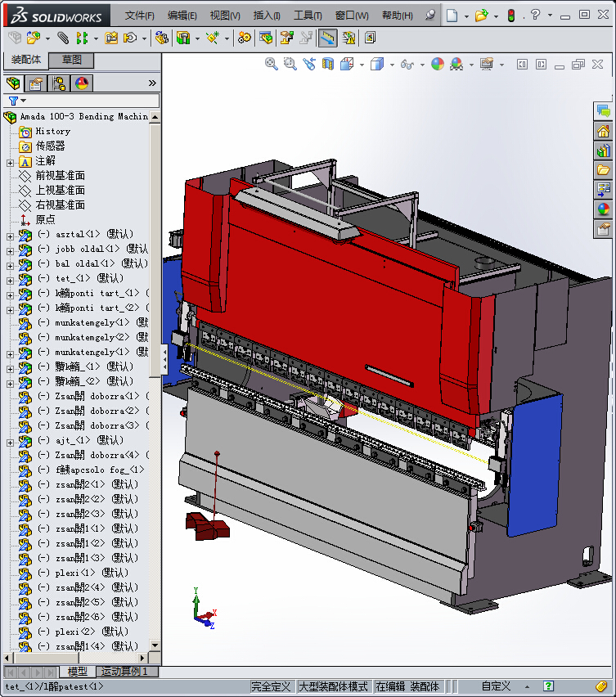The width and height of the screenshot is (616, 697).
Task: Switch to the DisplayManager color-wheel tab
Action: pos(81,83)
